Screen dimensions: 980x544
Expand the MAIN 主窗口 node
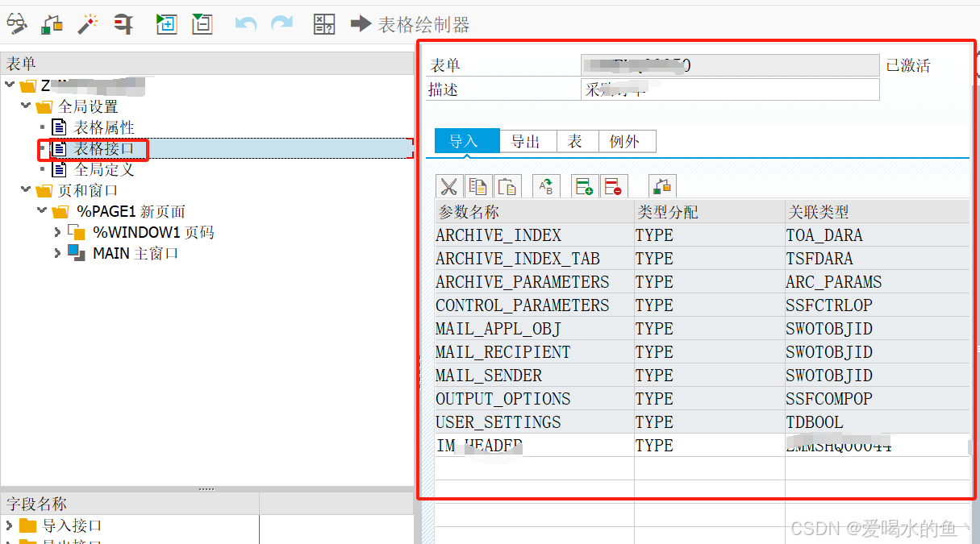pos(57,253)
